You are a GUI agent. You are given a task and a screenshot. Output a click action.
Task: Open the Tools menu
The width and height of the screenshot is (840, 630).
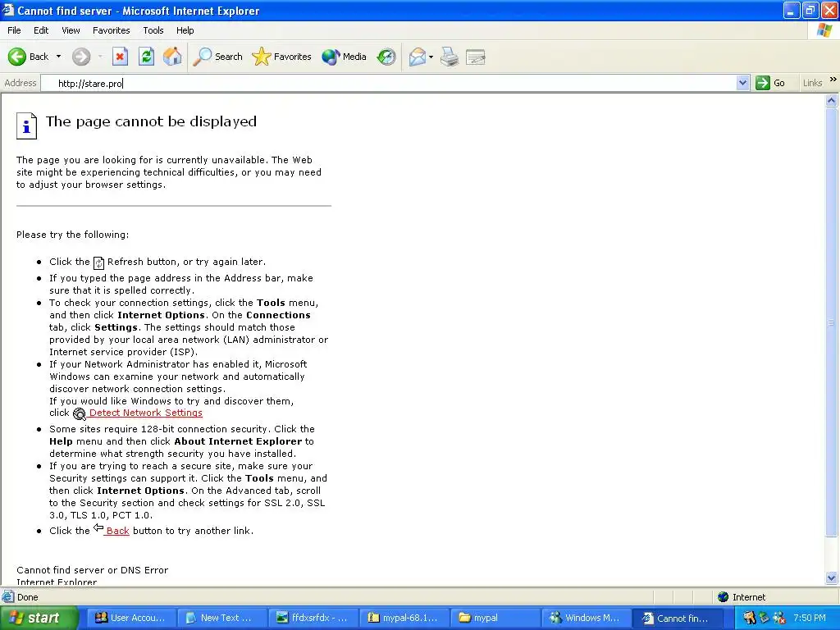[x=153, y=30]
